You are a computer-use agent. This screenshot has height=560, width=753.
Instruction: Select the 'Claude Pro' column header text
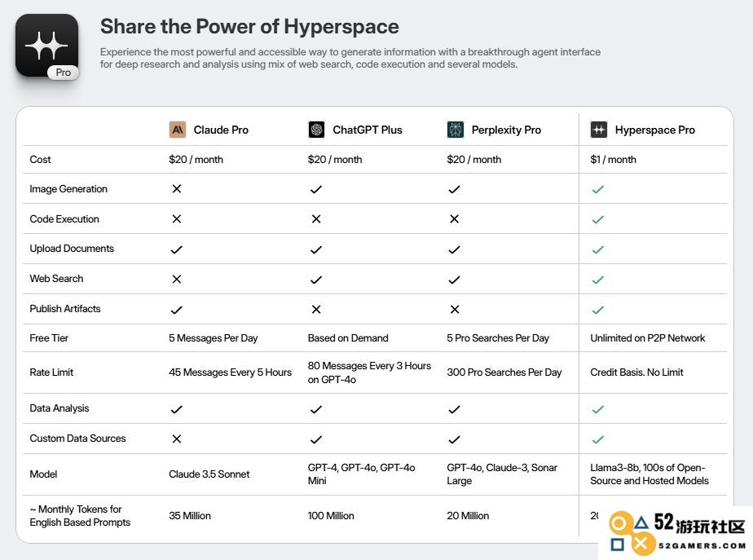coord(221,130)
